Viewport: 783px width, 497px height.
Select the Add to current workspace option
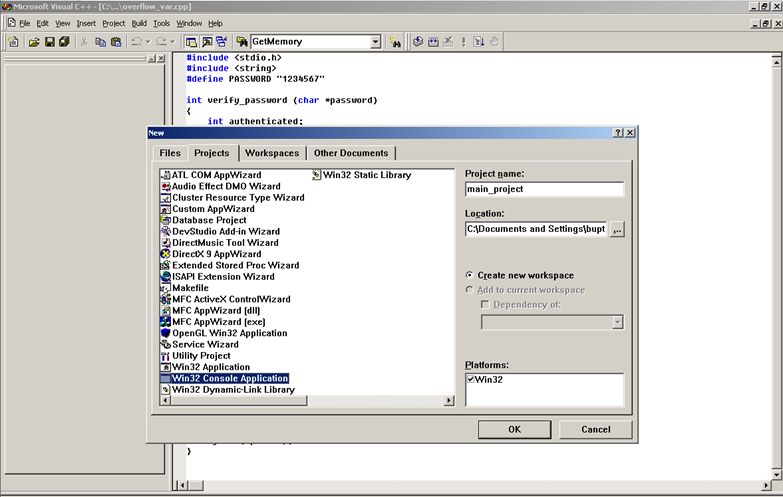(471, 290)
